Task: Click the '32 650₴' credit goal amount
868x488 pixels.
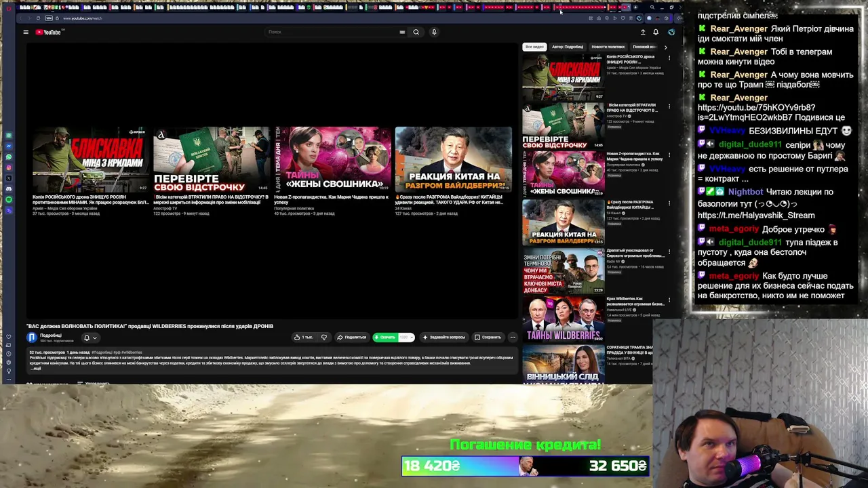Action: 618,466
